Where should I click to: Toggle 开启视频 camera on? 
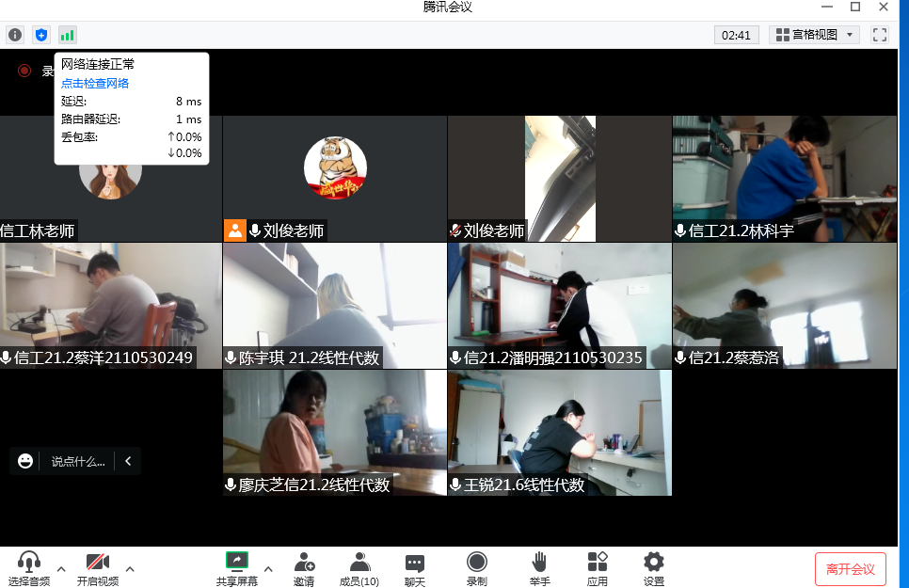pyautogui.click(x=98, y=568)
